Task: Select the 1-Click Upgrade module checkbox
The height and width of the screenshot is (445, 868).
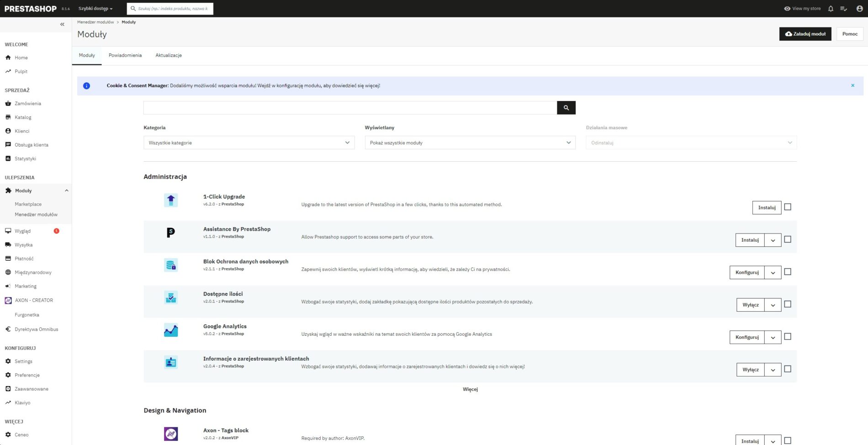Action: [788, 207]
